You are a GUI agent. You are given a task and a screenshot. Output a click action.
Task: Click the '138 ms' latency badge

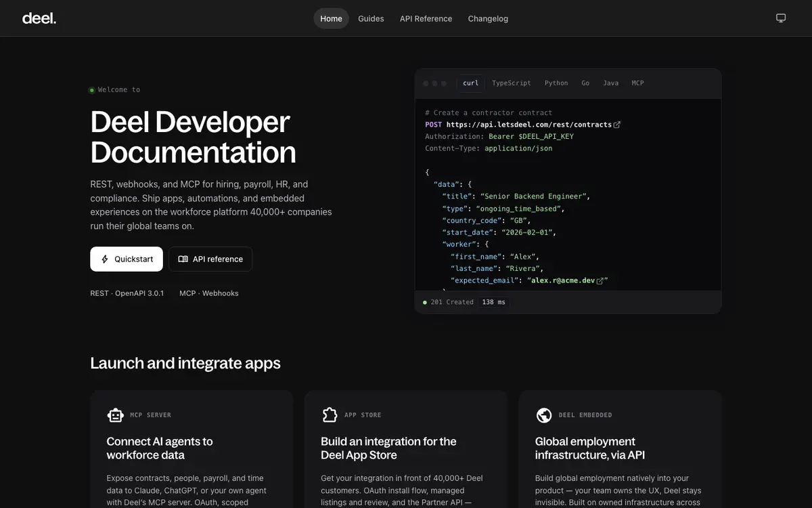[x=494, y=302]
